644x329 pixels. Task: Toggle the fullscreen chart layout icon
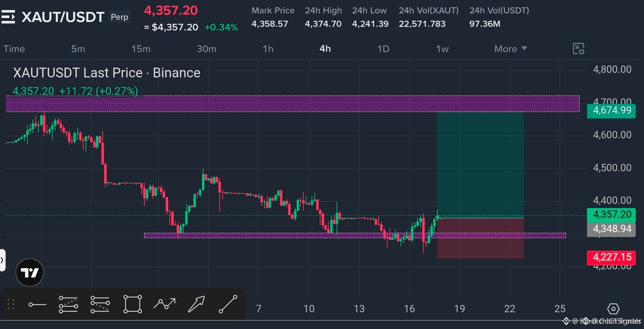point(578,49)
